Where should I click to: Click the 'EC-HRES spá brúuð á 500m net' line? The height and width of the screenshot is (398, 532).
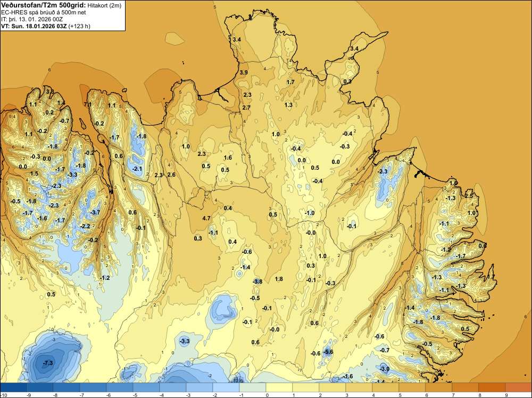coord(44,13)
